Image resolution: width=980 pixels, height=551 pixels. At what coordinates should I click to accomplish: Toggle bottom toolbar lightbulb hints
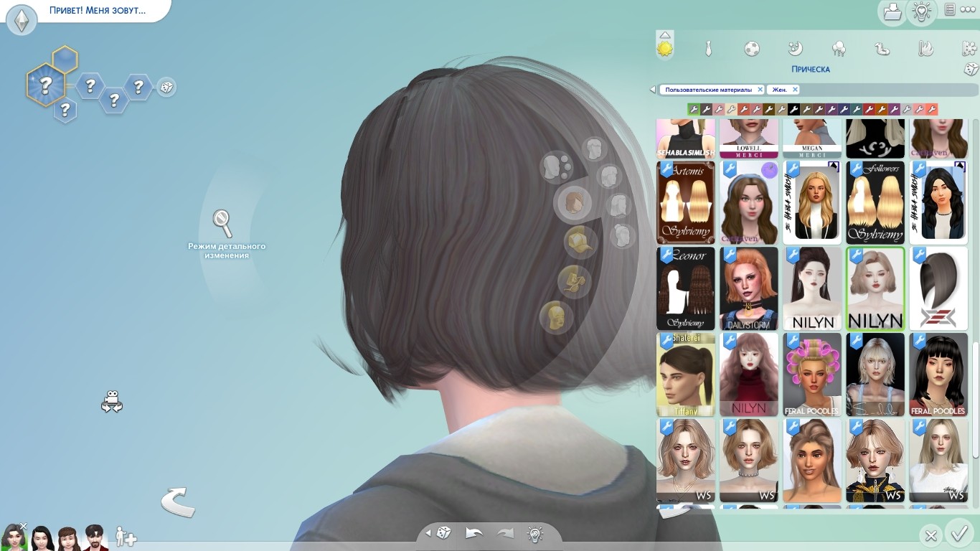(534, 533)
